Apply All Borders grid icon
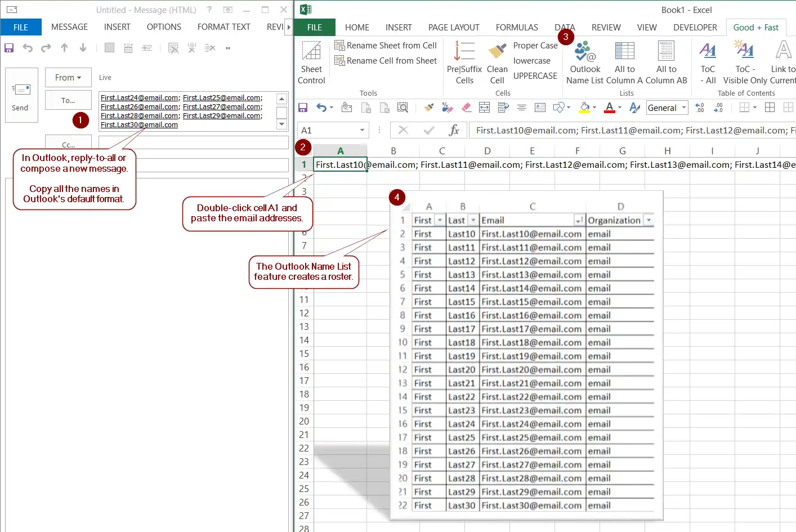Viewport: 796px width, 532px height. click(x=770, y=108)
